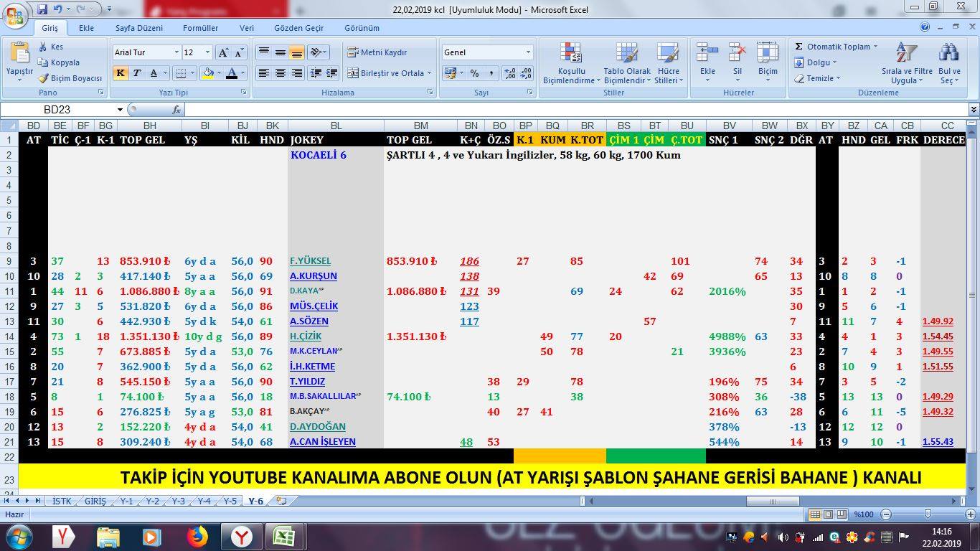
Task: Toggle Italic formatting button
Action: 136,73
